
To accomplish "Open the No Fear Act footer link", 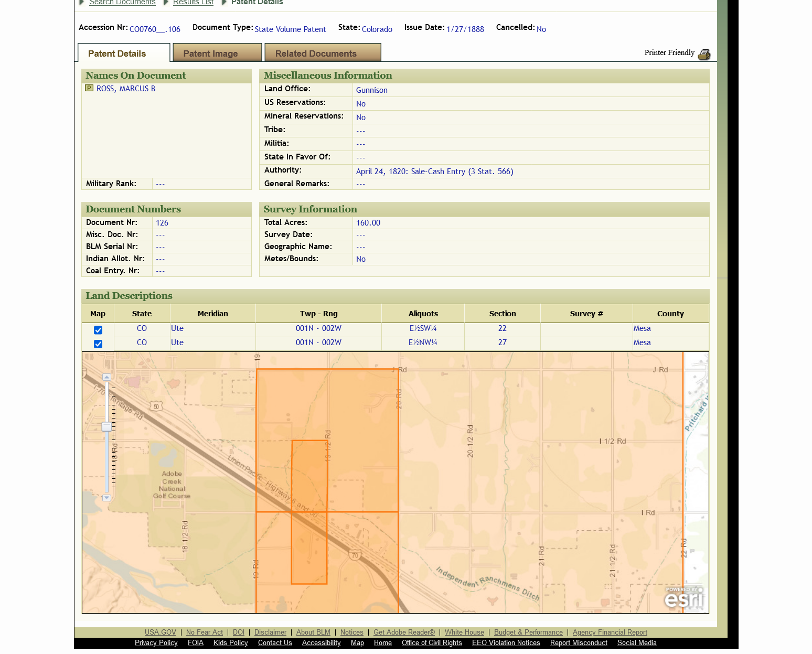I will click(205, 632).
